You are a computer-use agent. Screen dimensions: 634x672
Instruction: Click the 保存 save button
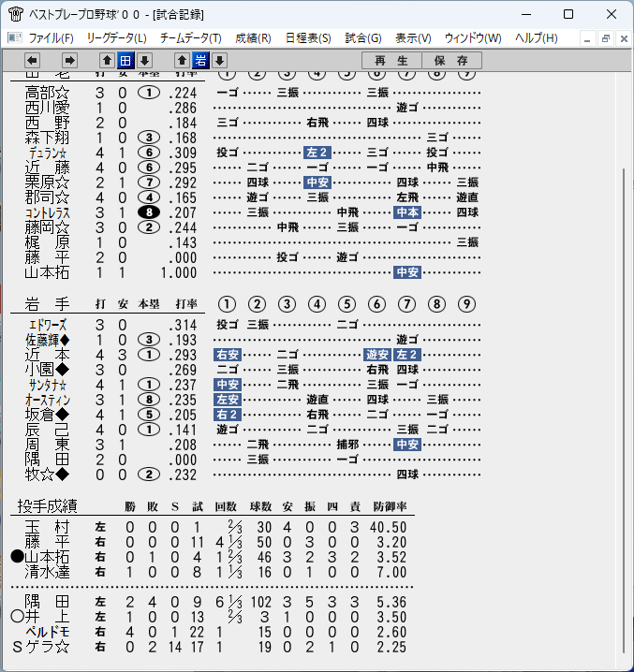(x=451, y=61)
